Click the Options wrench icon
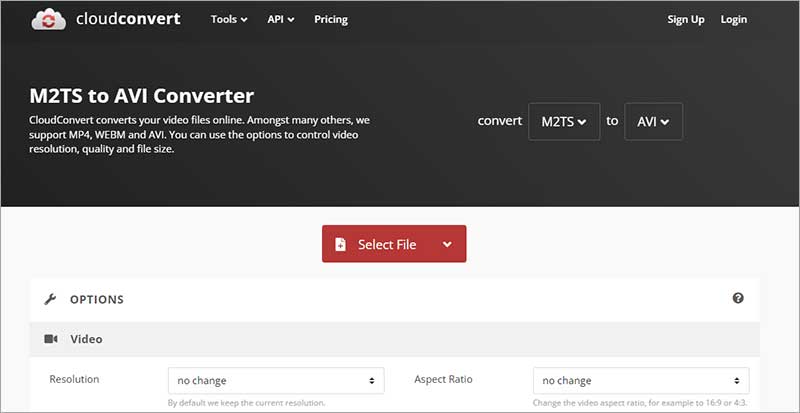 point(50,300)
